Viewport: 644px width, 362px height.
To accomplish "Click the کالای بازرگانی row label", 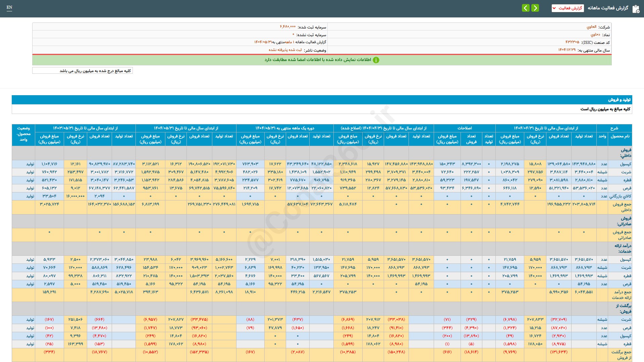I will [620, 196].
